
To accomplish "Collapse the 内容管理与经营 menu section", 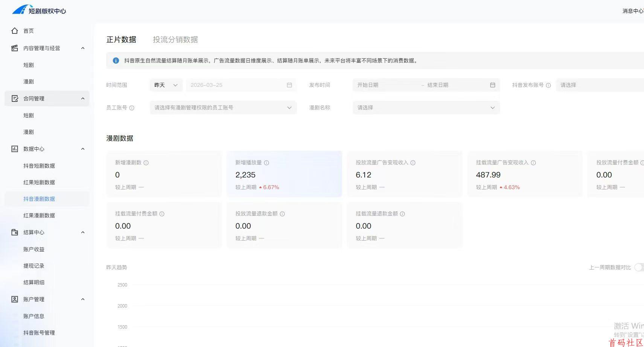I will coord(83,48).
